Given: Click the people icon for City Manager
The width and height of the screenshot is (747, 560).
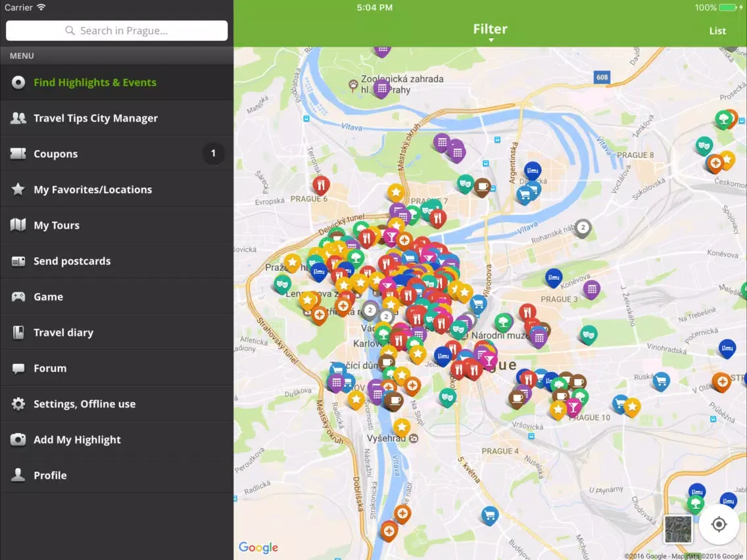Looking at the screenshot, I should [x=18, y=118].
